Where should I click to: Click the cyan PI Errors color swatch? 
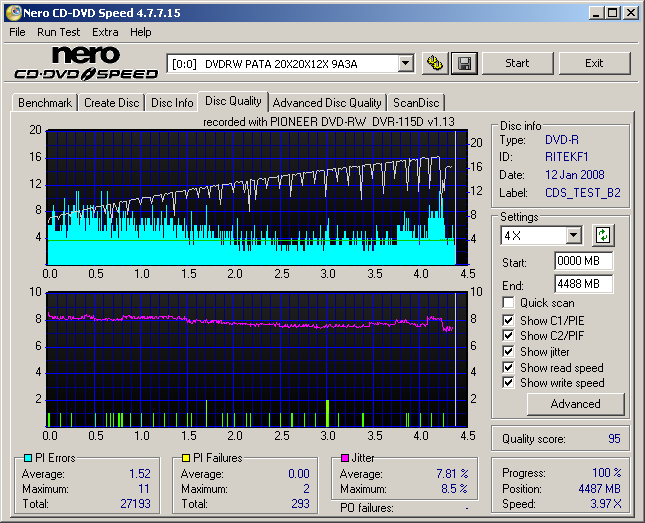tap(28, 458)
